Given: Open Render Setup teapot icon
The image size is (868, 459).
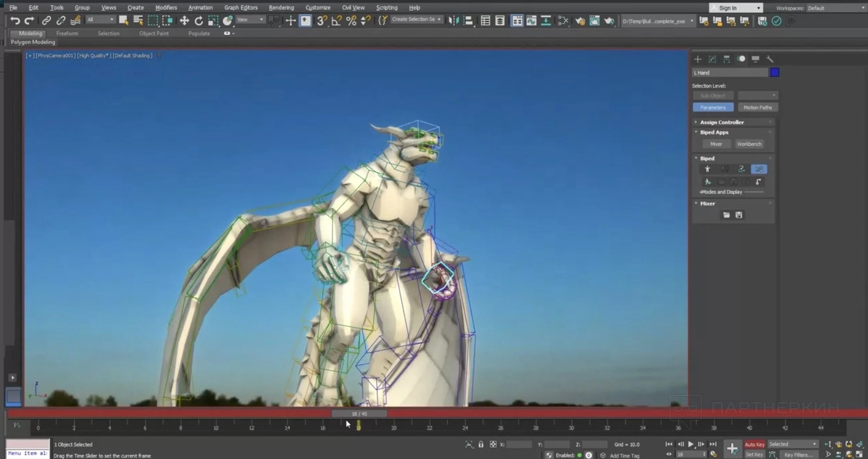Looking at the screenshot, I should [x=580, y=21].
